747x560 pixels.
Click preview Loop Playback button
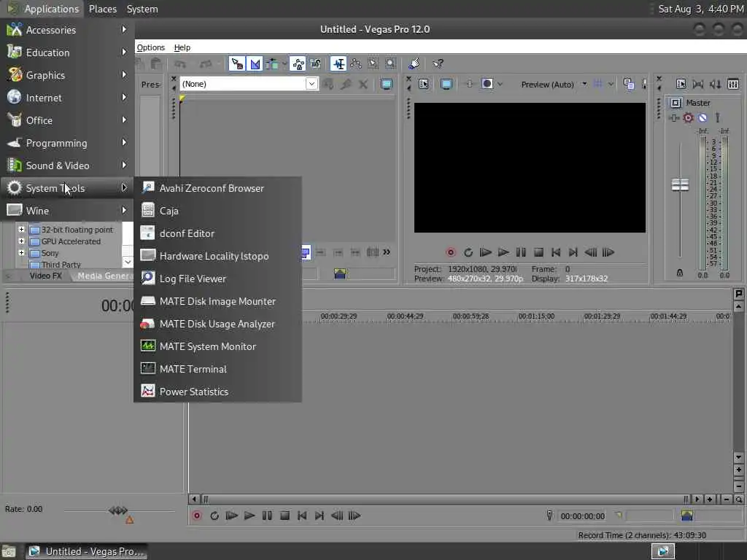coord(468,252)
